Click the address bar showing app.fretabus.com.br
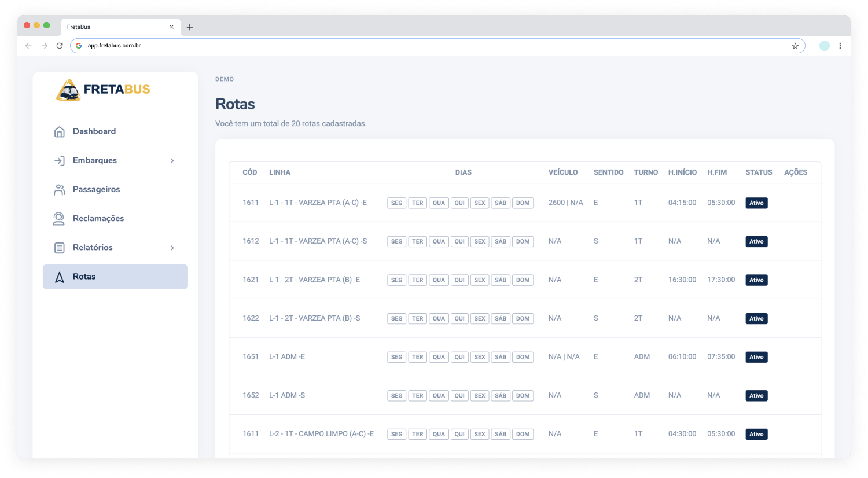Screen dimensions: 868x478 tap(405, 46)
